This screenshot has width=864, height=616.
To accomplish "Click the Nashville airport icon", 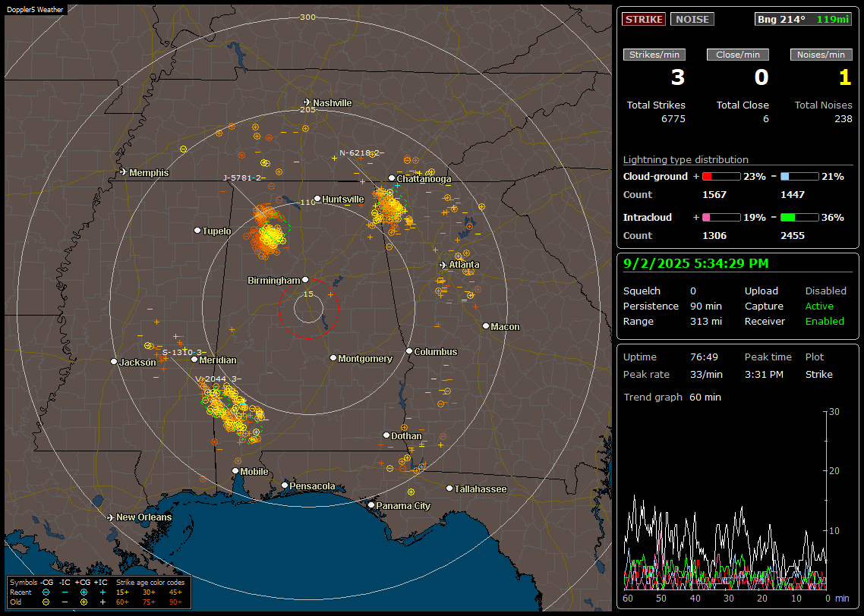I will click(x=307, y=102).
